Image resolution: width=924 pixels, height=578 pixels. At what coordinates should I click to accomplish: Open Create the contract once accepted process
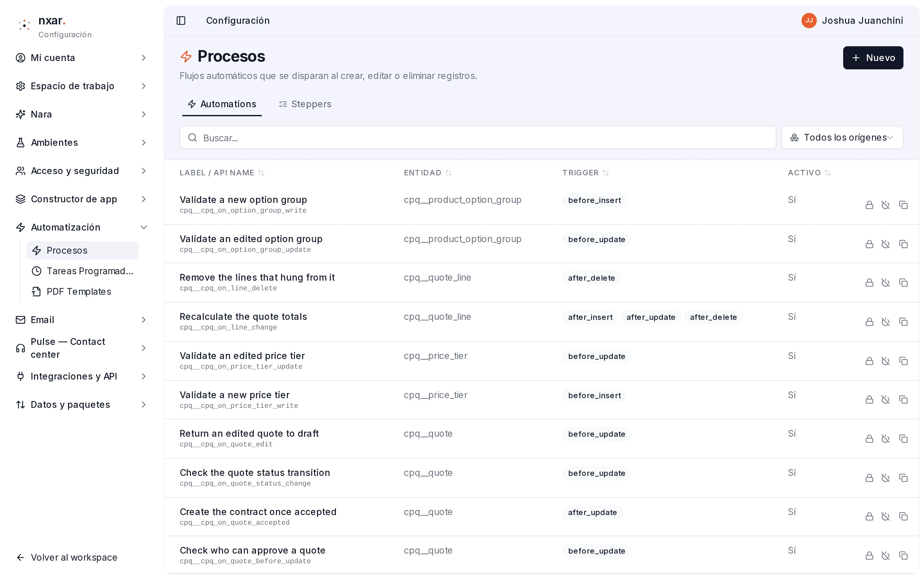click(258, 512)
